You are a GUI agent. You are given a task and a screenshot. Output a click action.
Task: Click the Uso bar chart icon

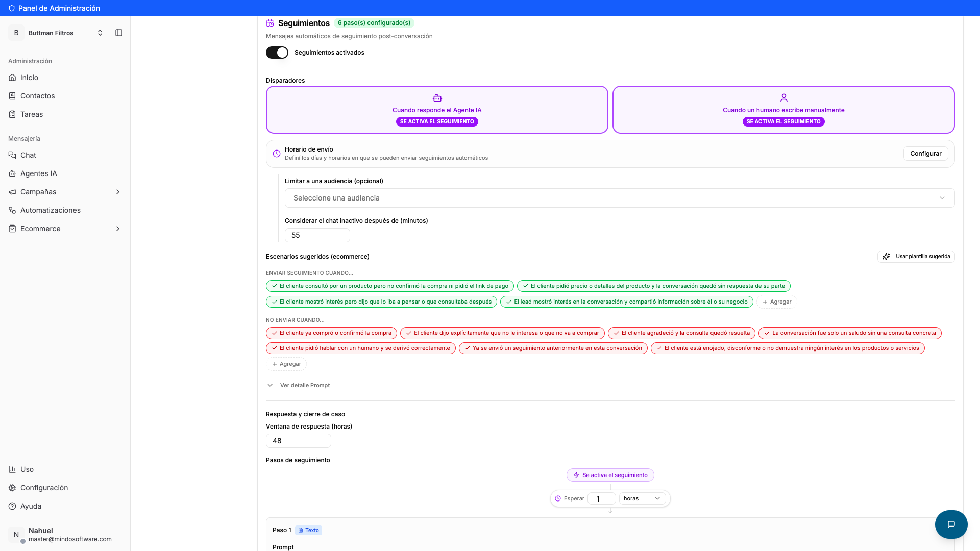[x=12, y=469]
